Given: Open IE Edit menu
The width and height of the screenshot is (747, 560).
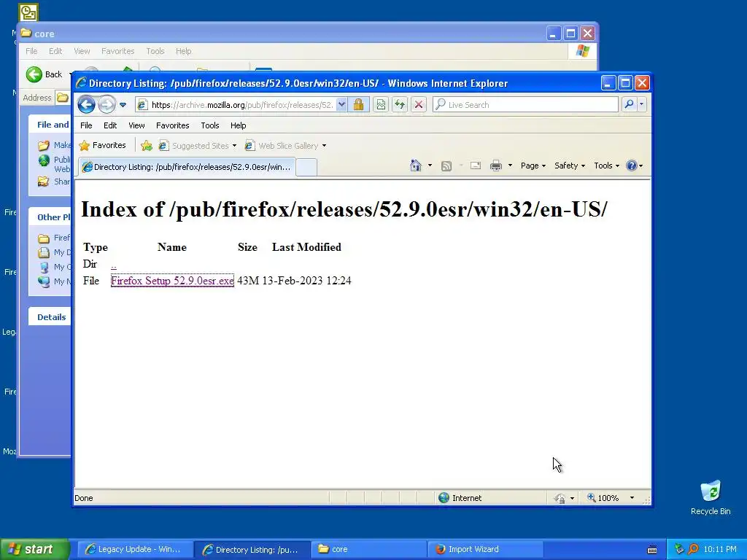Looking at the screenshot, I should [110, 125].
